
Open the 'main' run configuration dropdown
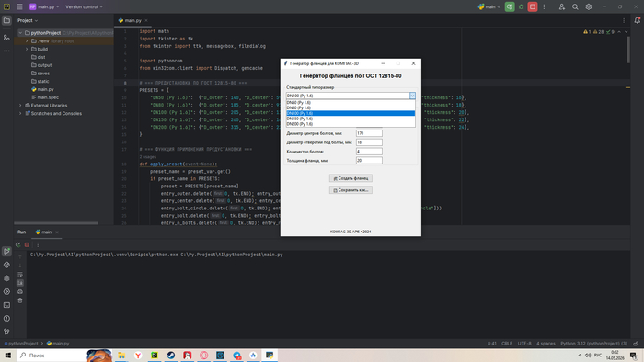point(489,7)
